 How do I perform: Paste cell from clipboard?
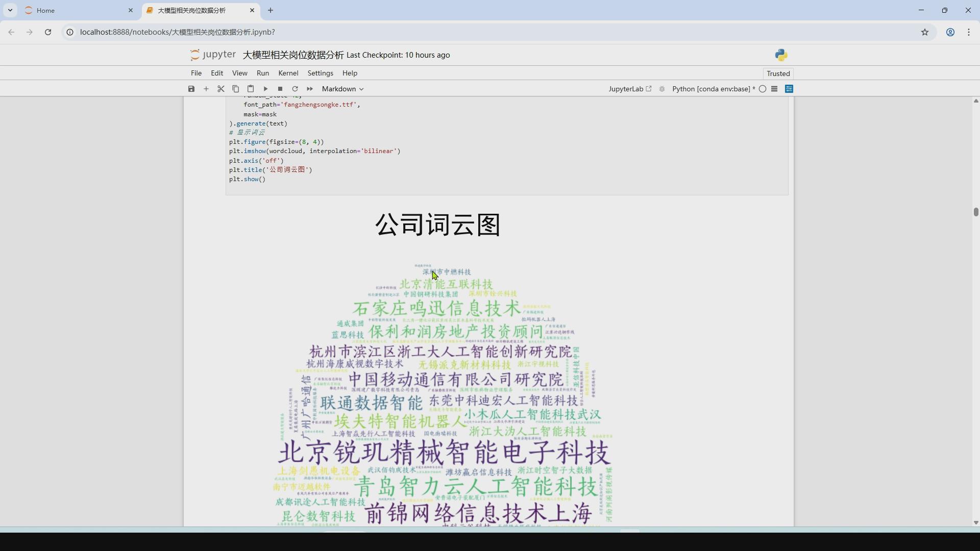click(x=250, y=89)
